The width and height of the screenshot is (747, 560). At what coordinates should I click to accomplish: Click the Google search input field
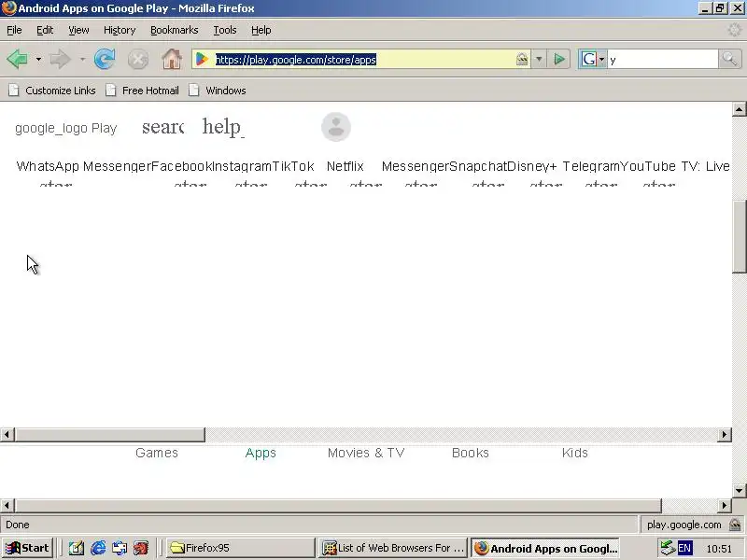pyautogui.click(x=663, y=60)
